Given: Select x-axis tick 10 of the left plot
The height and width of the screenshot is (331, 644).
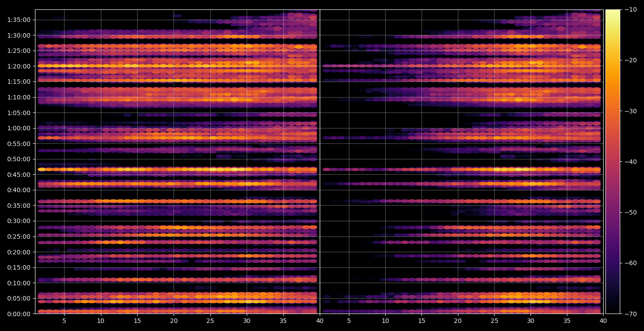Looking at the screenshot, I should point(100,321).
